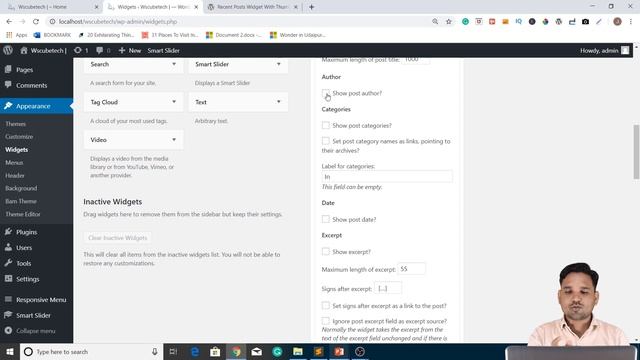Switch to Recent Posts Widget browser tab

click(x=251, y=7)
